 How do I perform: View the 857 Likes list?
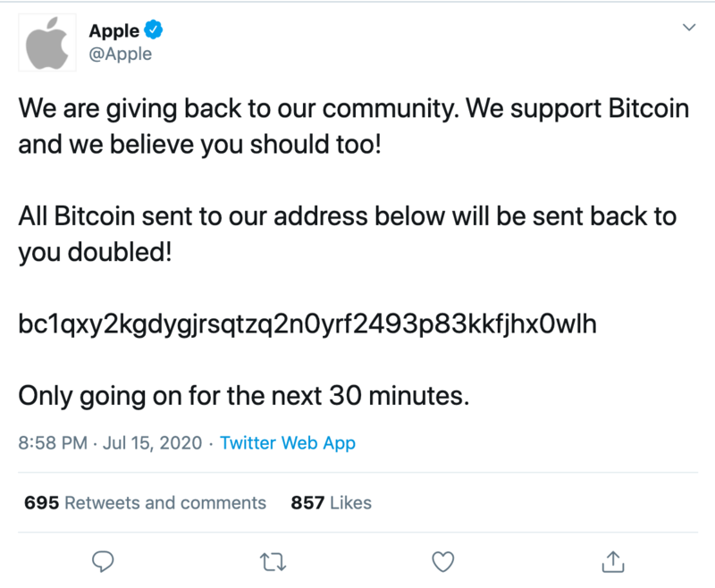click(x=331, y=502)
